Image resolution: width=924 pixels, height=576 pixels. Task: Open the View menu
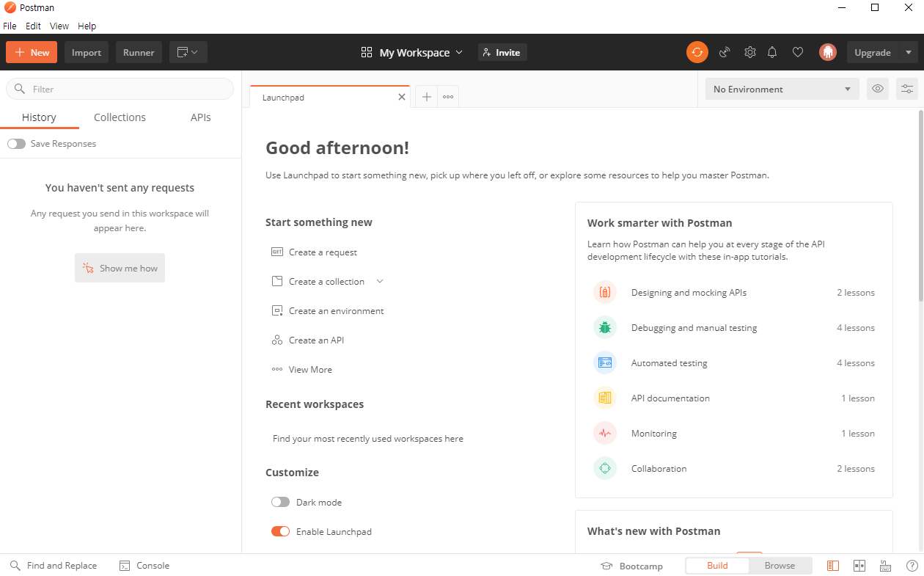coord(59,26)
